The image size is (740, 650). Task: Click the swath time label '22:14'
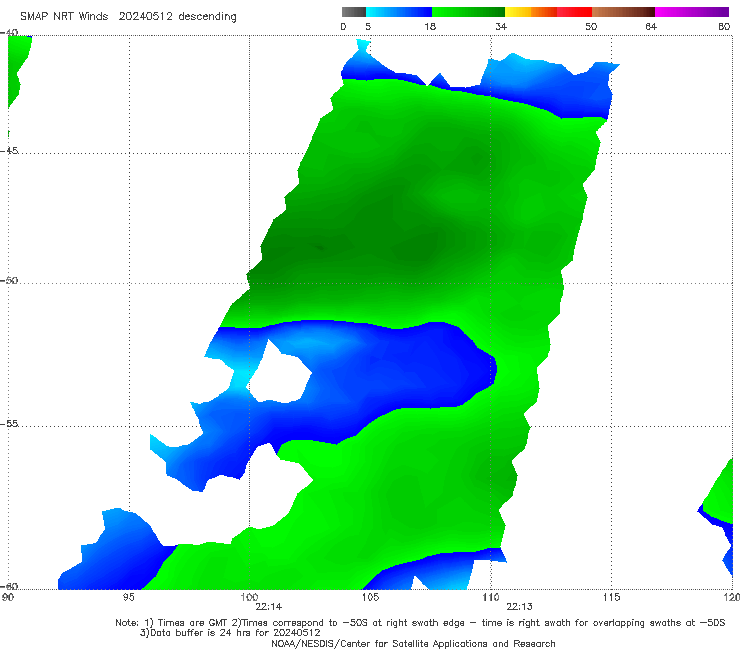pos(269,607)
